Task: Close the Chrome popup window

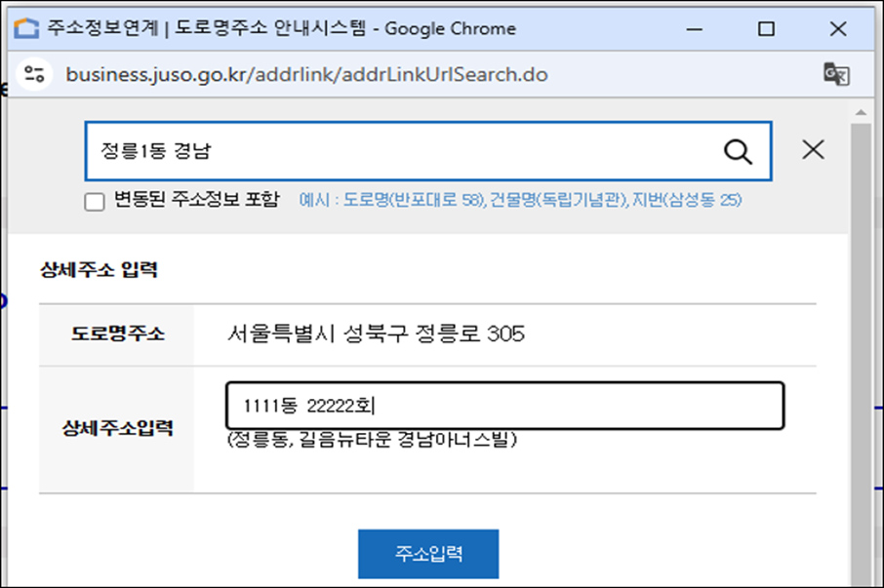Action: click(x=837, y=28)
